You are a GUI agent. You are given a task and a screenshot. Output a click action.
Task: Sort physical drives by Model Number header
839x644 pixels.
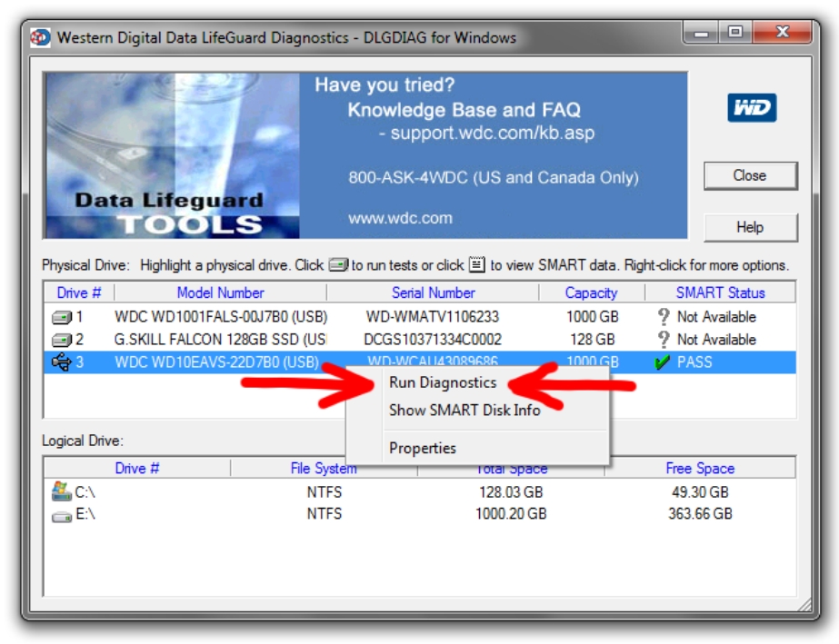(220, 292)
